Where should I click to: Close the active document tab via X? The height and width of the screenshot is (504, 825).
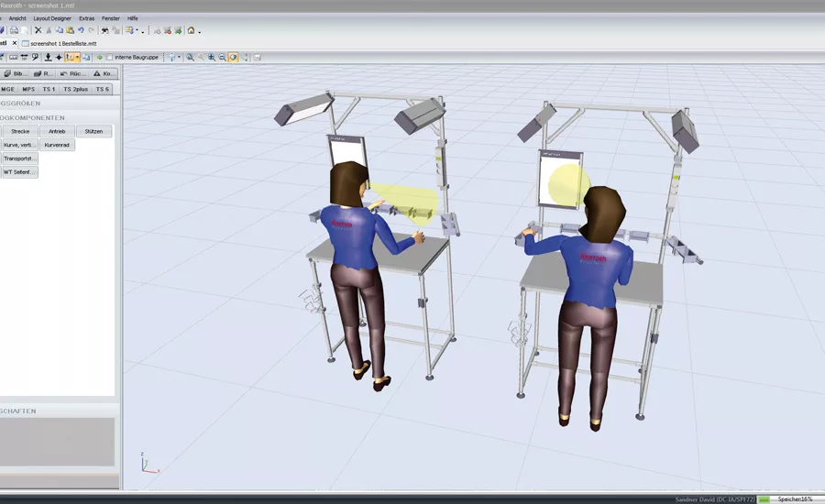pos(15,43)
